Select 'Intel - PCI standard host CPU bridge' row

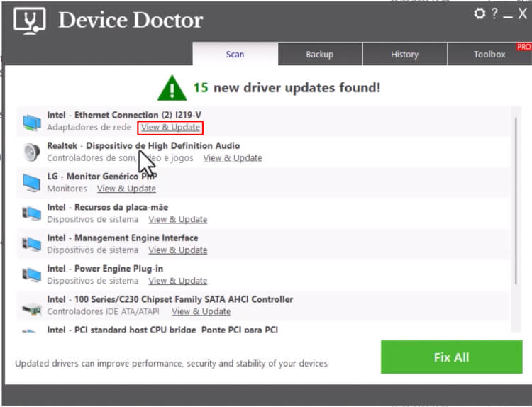162,329
